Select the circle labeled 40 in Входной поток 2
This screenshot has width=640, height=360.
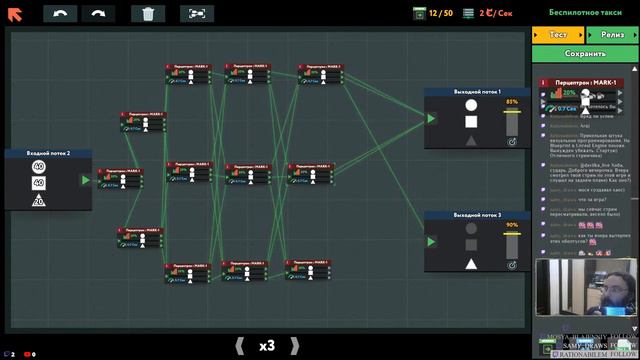39,167
